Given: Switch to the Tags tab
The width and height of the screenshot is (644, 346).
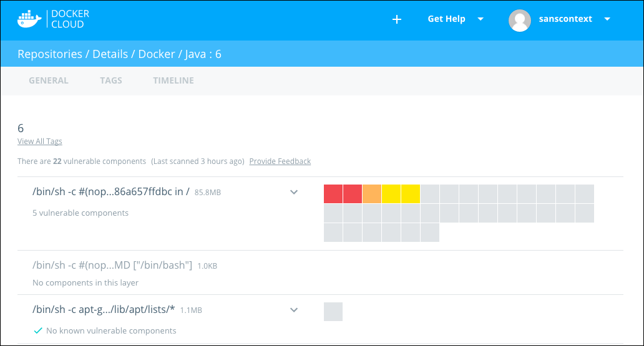Looking at the screenshot, I should [x=111, y=80].
